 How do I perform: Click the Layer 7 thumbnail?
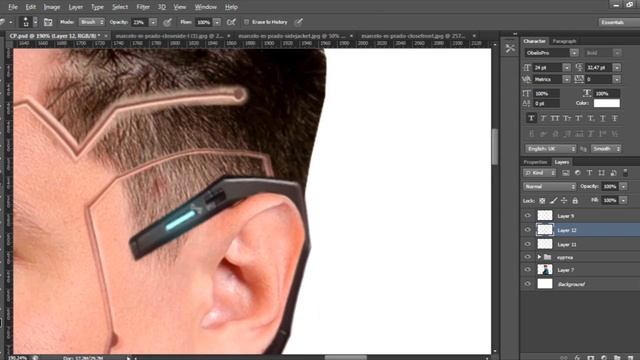[x=544, y=270]
